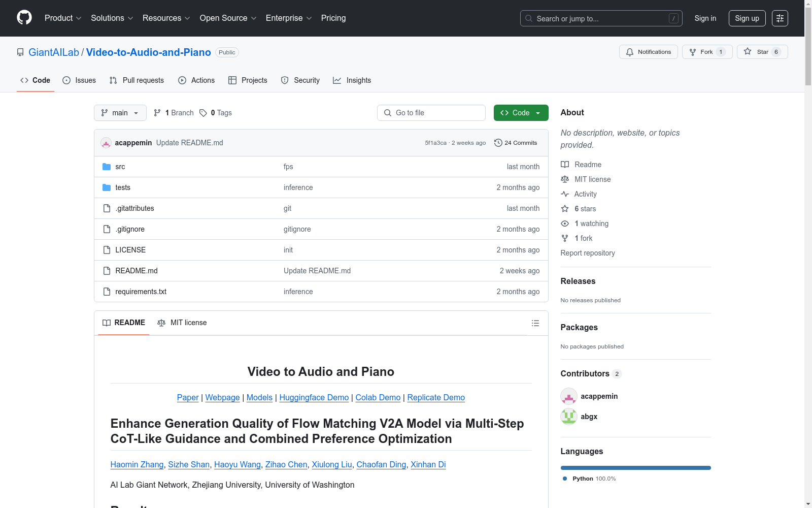Open the Huggingface Demo link

(x=314, y=397)
